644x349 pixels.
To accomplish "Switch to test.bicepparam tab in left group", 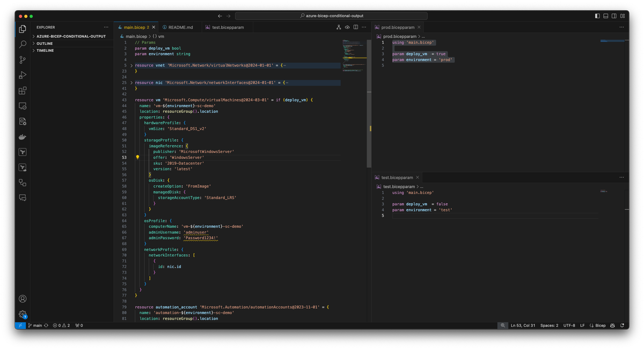I will tap(228, 27).
